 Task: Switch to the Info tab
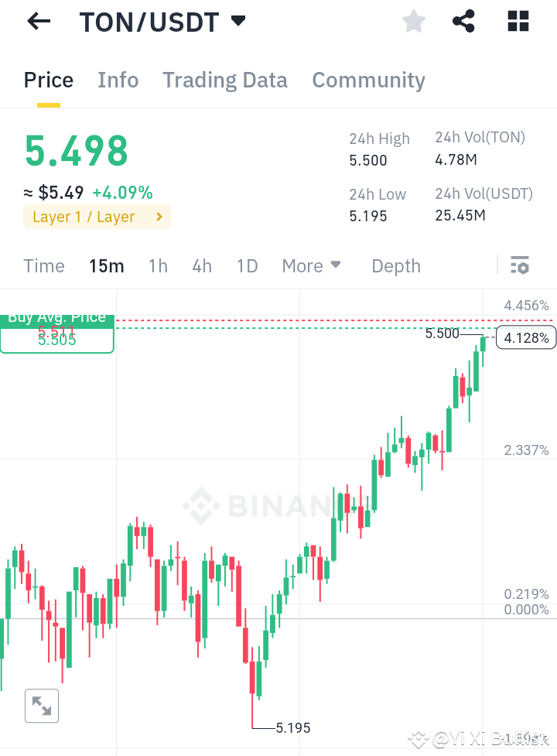click(118, 80)
